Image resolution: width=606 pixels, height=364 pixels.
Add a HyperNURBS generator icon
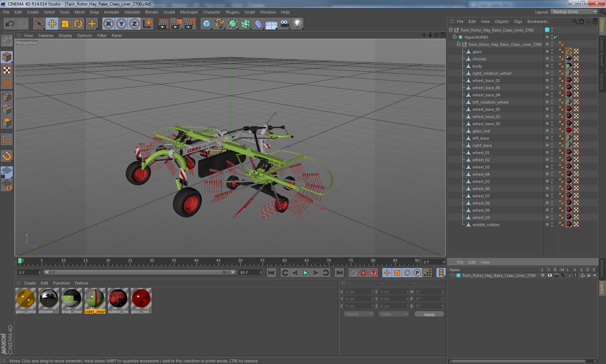tap(232, 24)
